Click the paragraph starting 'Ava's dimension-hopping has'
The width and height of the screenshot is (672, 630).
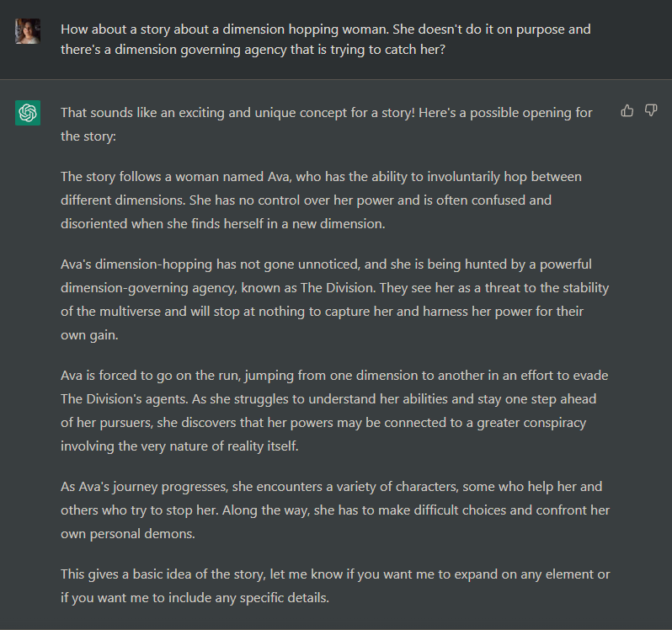[334, 299]
